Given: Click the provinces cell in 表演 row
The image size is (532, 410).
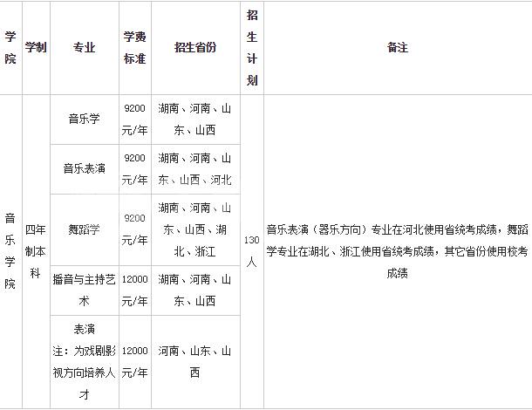Looking at the screenshot, I should (195, 361).
